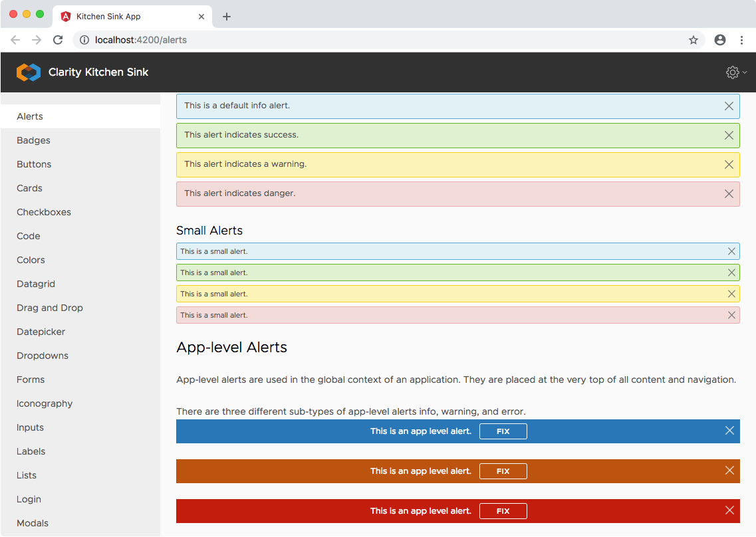Screen dimensions: 756x537
Task: Close the orange app-level alert
Action: click(729, 471)
